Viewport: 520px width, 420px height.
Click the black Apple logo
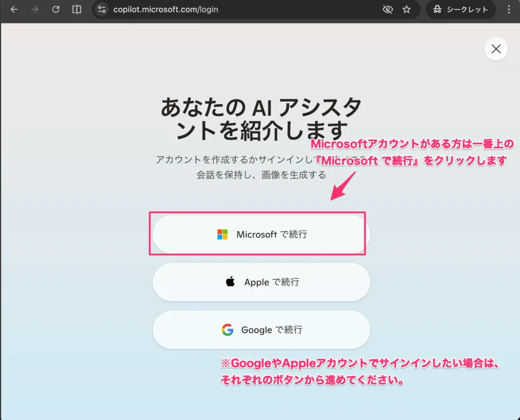coord(230,282)
